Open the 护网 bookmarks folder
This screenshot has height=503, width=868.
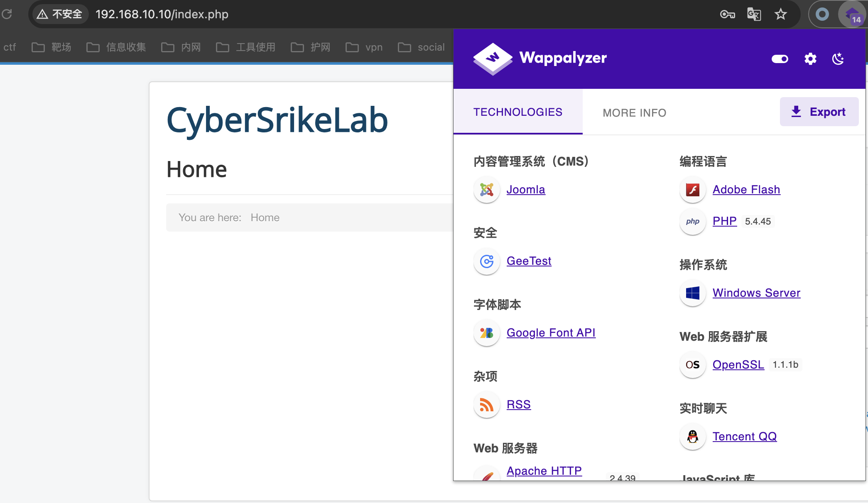point(311,47)
